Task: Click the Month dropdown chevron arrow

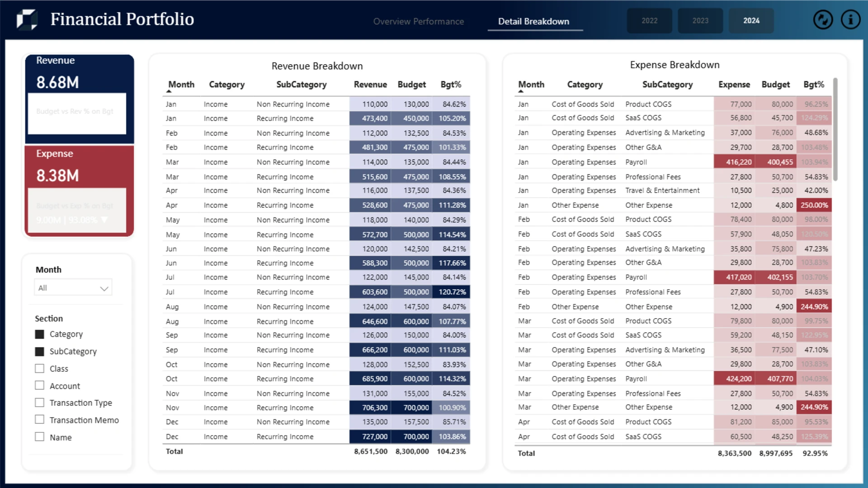Action: pos(104,288)
